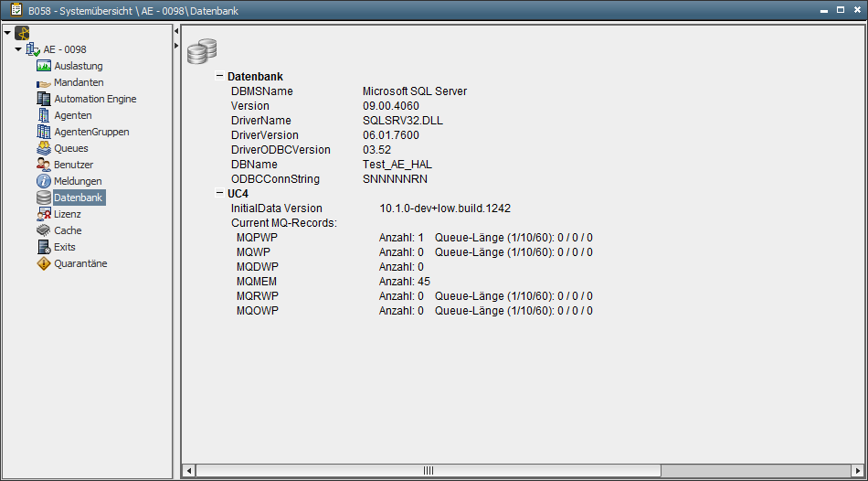Collapse the AE - 0098 tree node
Image resolution: width=868 pixels, height=481 pixels.
tap(18, 49)
